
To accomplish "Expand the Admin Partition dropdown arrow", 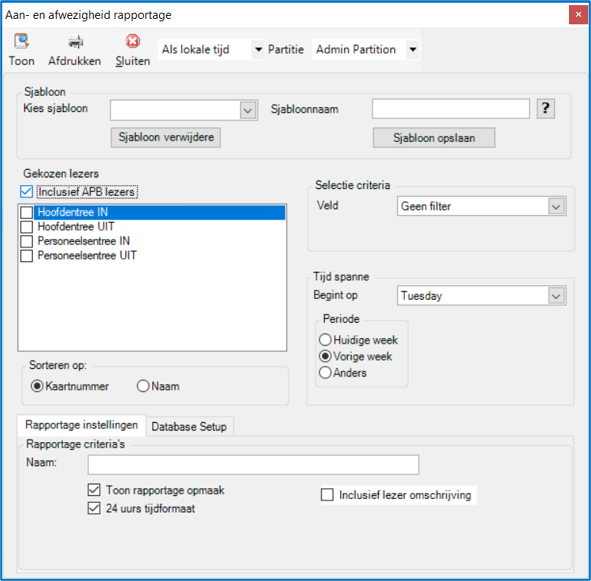I will [x=413, y=49].
